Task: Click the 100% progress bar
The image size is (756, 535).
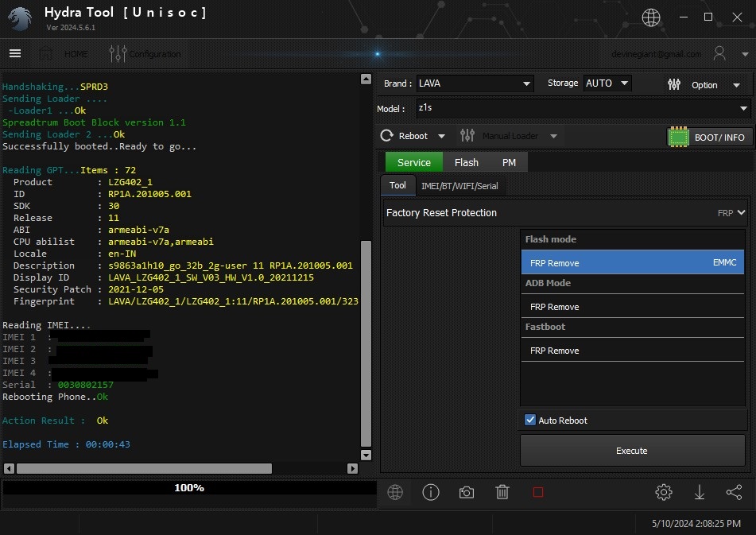Action: pos(189,488)
